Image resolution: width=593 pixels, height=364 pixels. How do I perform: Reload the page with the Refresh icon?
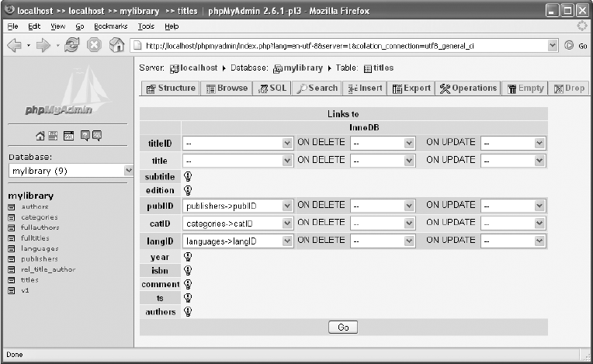[x=71, y=45]
